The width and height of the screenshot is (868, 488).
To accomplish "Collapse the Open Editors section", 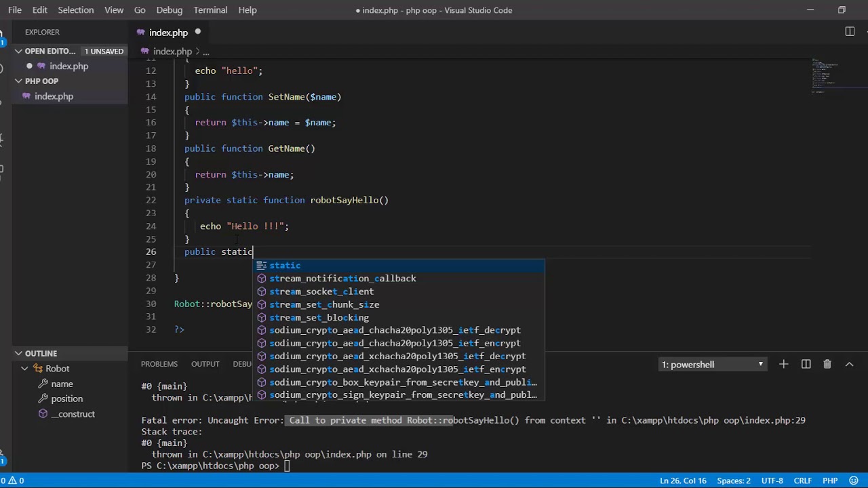I will (x=19, y=51).
